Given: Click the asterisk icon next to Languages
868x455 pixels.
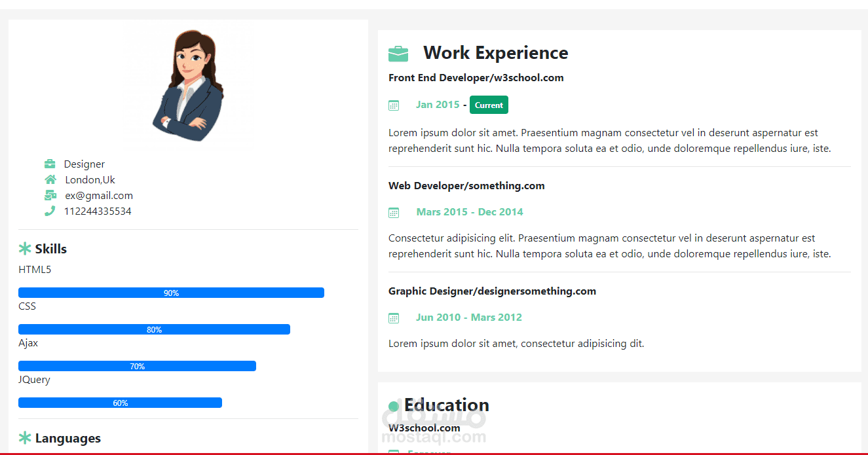Looking at the screenshot, I should pyautogui.click(x=25, y=438).
